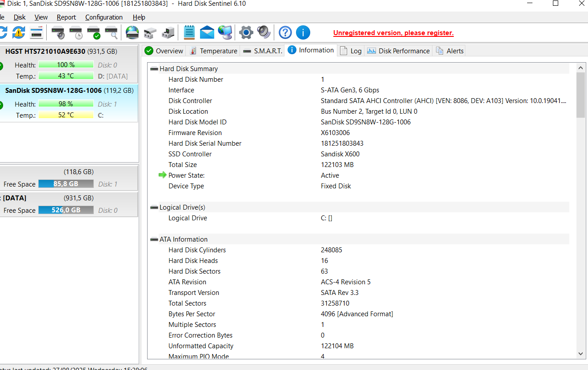Collapse the Hard Disk Summary section
The height and width of the screenshot is (370, 588).
coord(154,69)
